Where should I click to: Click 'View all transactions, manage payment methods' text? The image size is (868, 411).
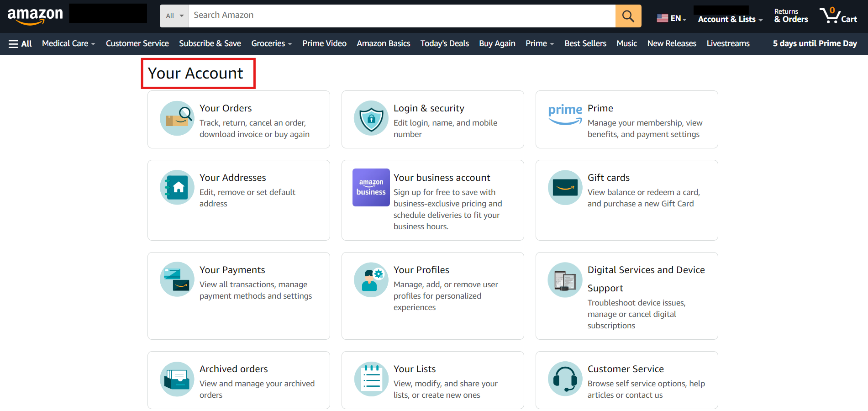point(256,290)
